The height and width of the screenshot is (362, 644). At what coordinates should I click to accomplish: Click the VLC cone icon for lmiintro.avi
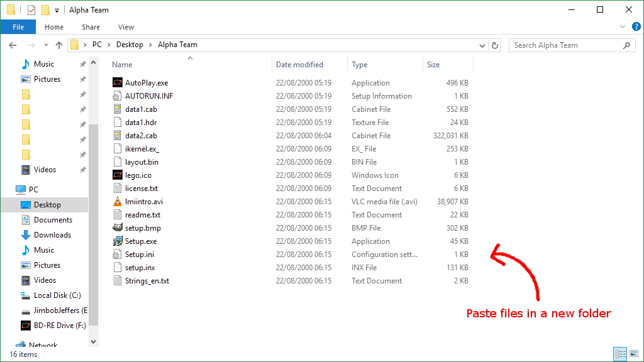click(x=118, y=202)
